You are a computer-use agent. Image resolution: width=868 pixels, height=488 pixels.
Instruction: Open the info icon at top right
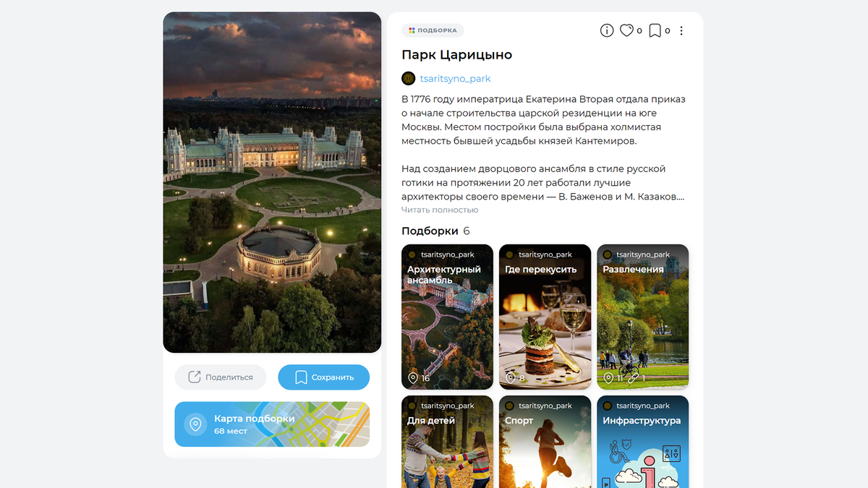click(607, 30)
